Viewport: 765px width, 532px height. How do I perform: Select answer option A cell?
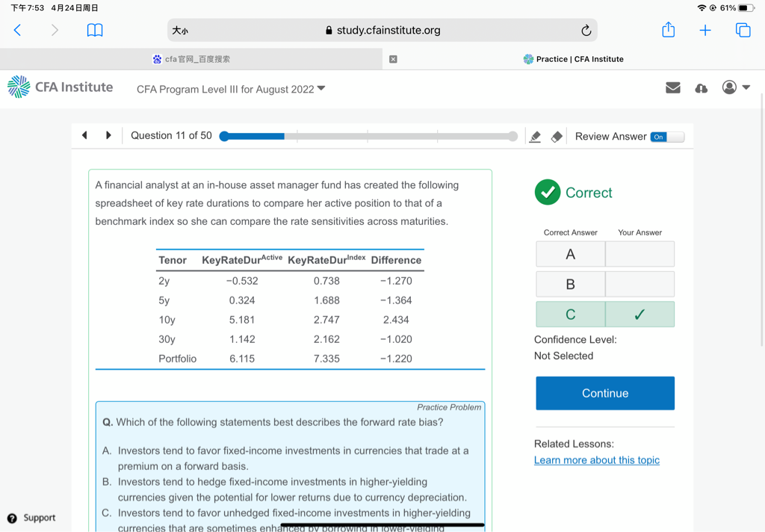pos(571,254)
